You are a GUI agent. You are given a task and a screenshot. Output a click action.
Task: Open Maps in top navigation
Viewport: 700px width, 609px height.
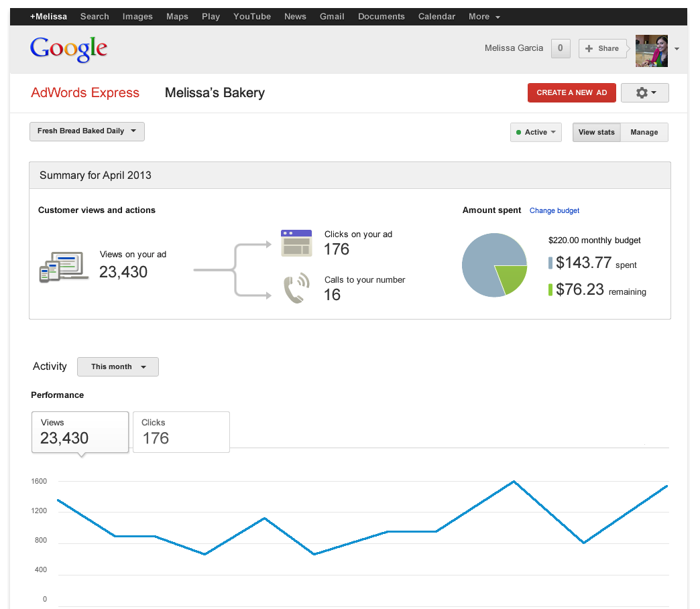177,17
